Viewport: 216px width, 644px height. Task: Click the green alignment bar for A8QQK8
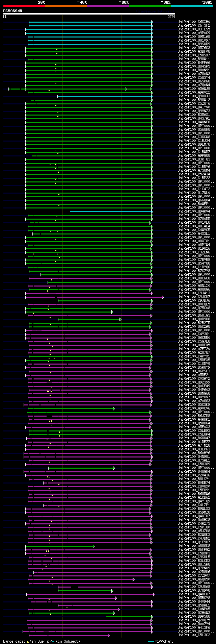[59, 546]
